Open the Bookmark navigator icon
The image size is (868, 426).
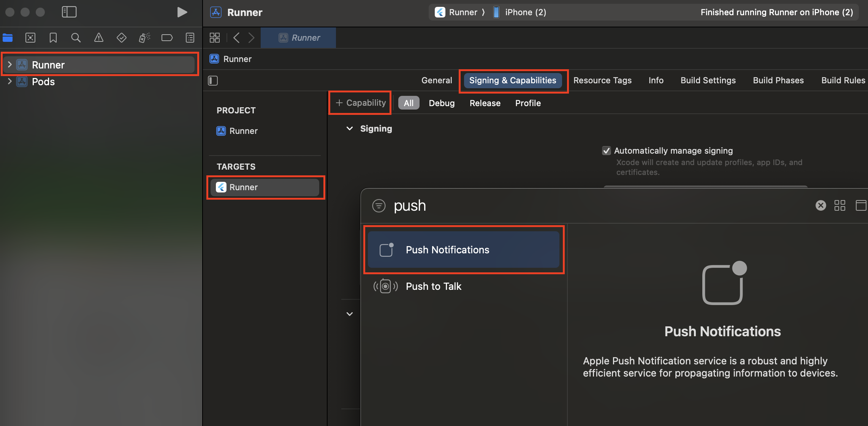(53, 38)
